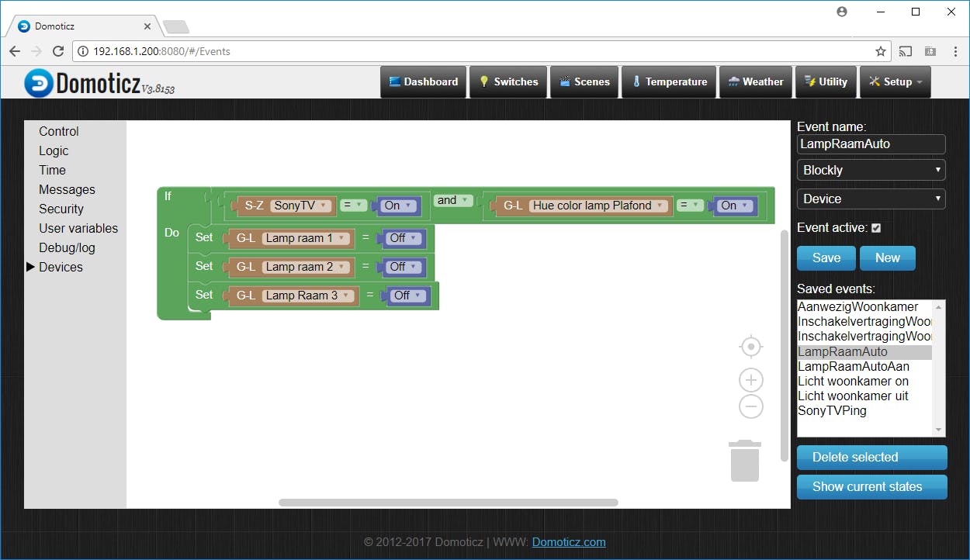The width and height of the screenshot is (970, 560).
Task: Change the 'and' logic operator dropdown
Action: pyautogui.click(x=453, y=200)
